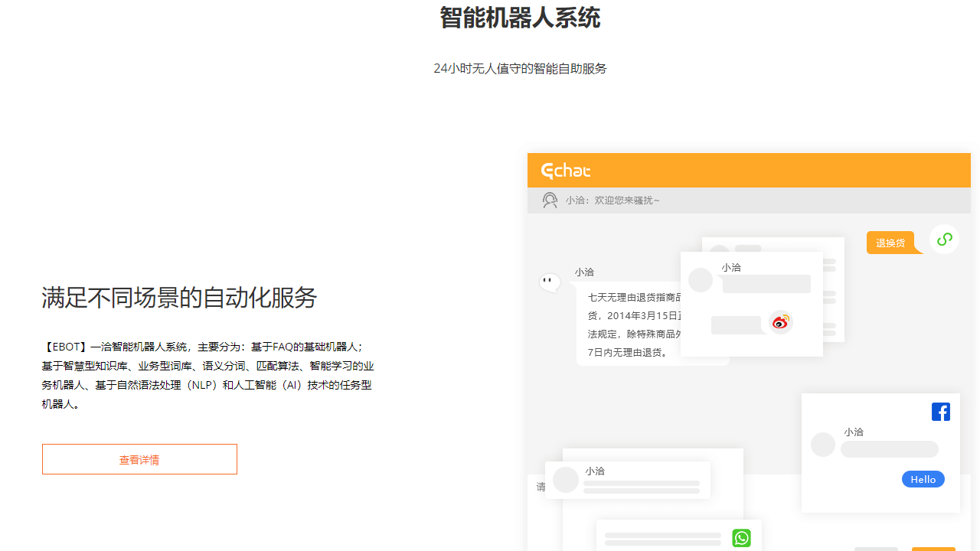
Task: Click the 查看详情 button
Action: pos(139,458)
